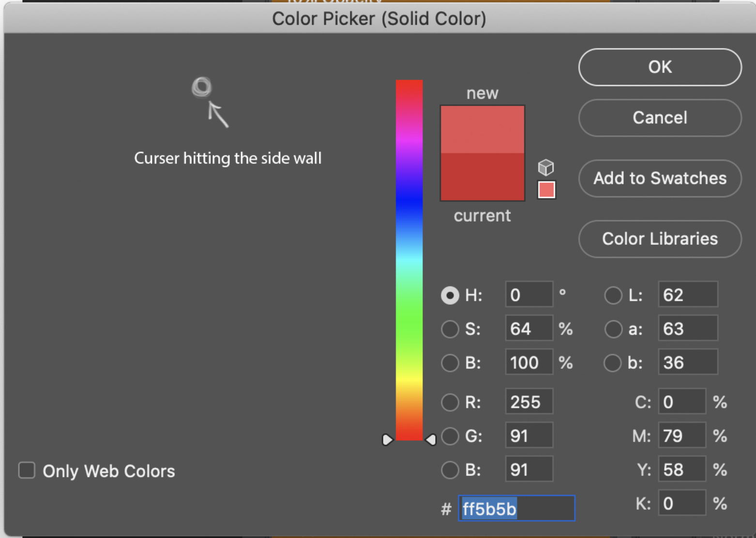Select the a channel radio button

[x=613, y=329]
